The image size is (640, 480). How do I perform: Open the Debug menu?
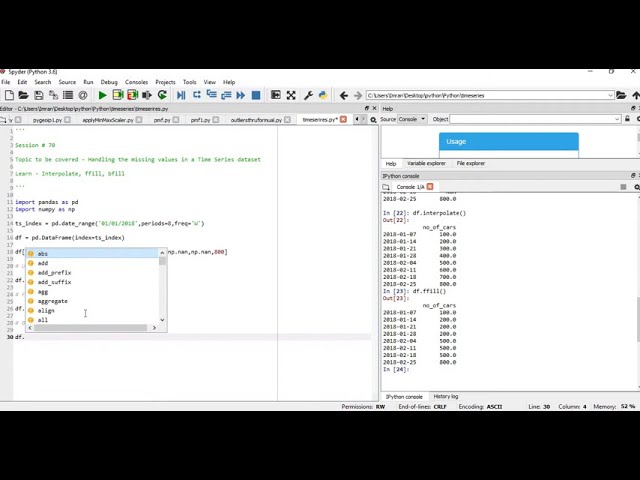point(109,82)
